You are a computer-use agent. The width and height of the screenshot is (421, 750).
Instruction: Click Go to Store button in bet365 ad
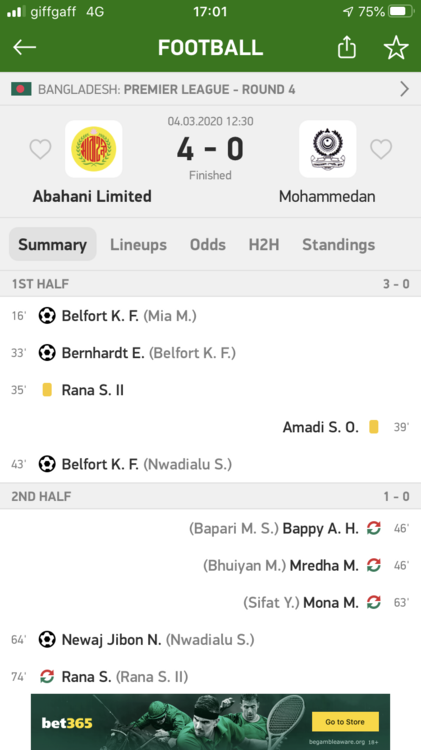(345, 722)
